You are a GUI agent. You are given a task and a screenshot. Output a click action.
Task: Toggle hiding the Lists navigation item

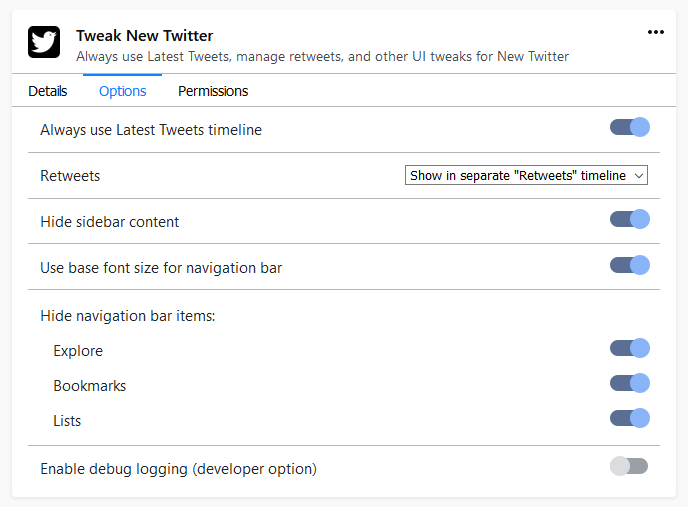click(630, 418)
